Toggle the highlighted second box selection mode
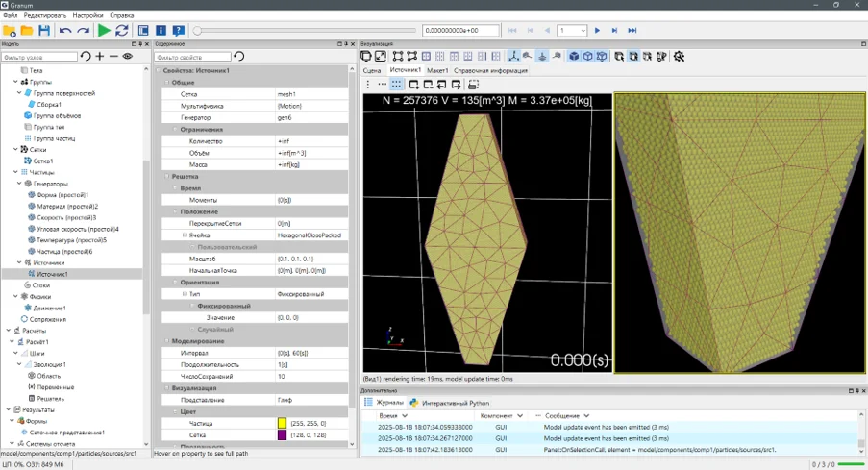The width and height of the screenshot is (868, 470). [x=633, y=56]
